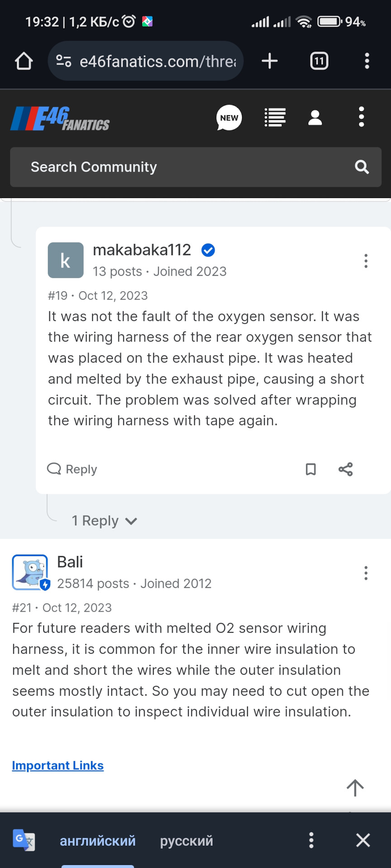This screenshot has height=868, width=391.
Task: Open makabaka112's post options menu
Action: point(366,261)
